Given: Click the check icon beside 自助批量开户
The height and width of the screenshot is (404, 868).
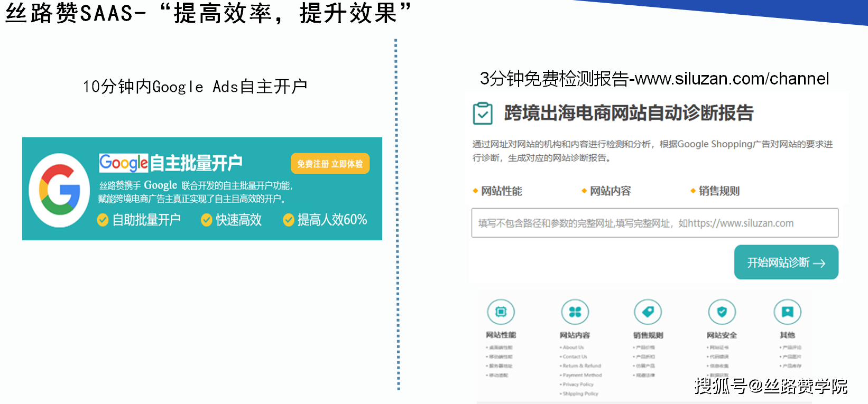Looking at the screenshot, I should 103,220.
